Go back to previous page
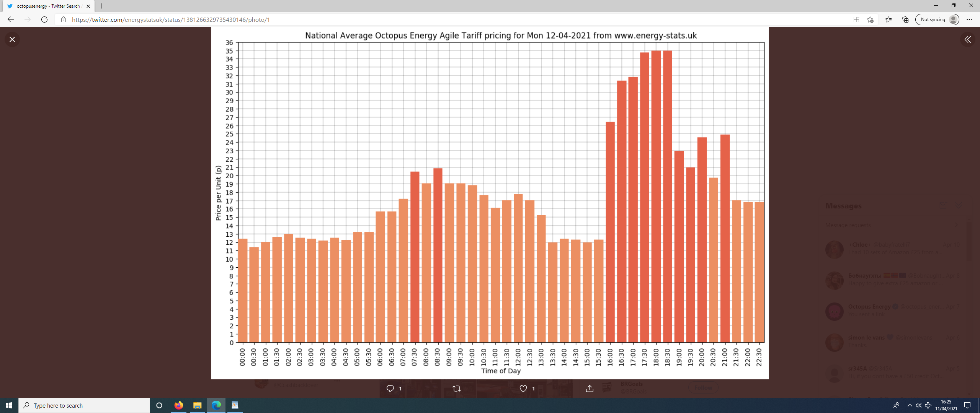This screenshot has width=980, height=413. coord(11,20)
